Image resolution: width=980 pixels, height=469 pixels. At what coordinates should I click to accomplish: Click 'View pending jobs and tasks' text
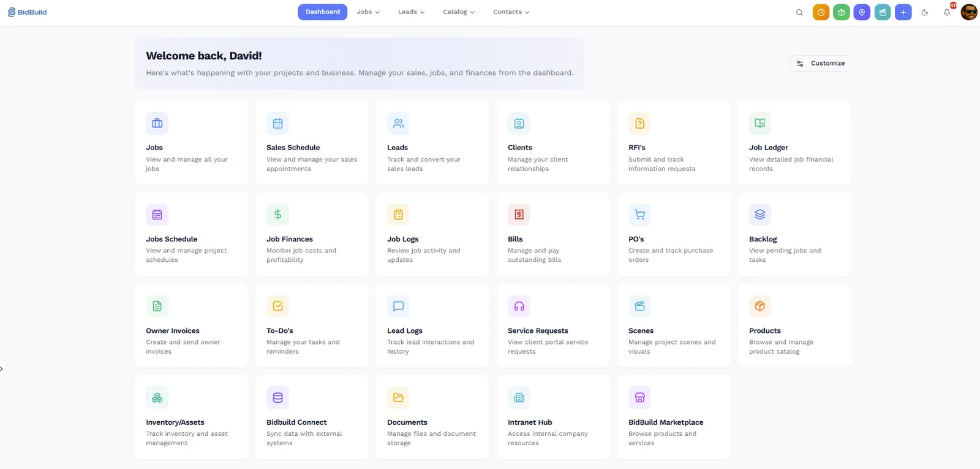point(785,255)
